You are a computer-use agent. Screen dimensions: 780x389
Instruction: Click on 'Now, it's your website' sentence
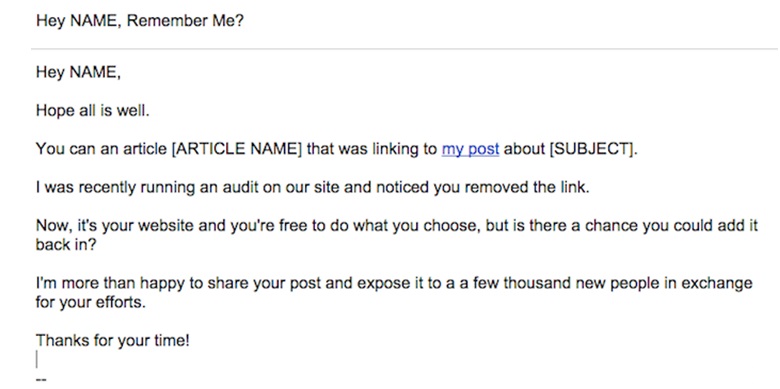(396, 226)
